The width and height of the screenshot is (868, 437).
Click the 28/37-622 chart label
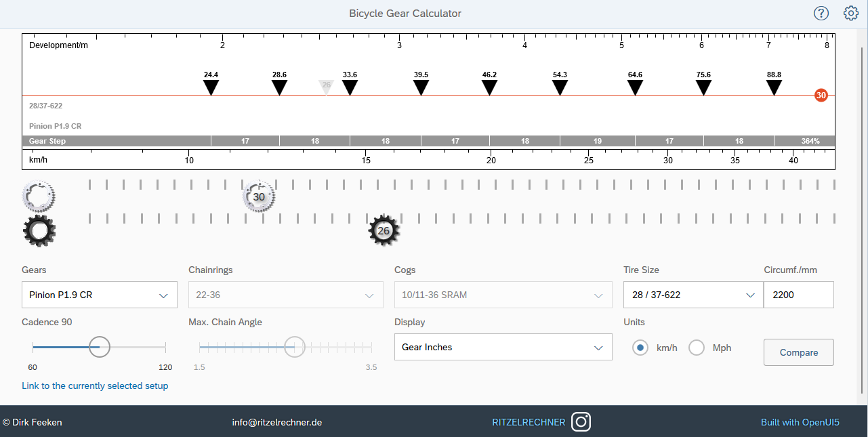pos(45,106)
